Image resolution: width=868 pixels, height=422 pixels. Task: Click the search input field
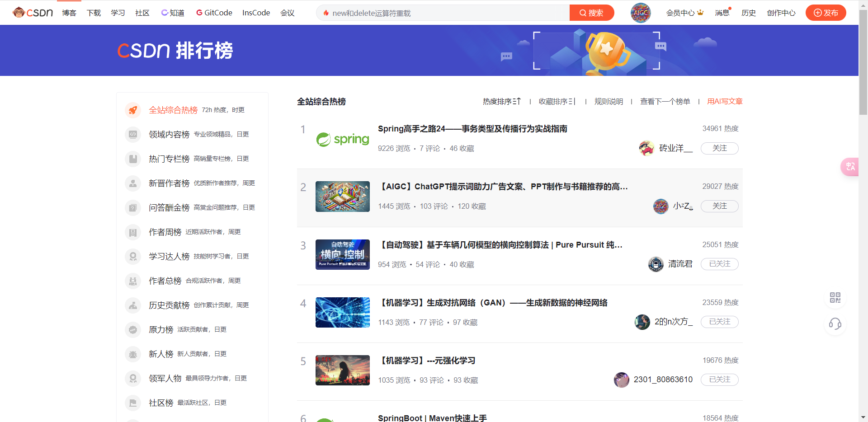tap(443, 13)
